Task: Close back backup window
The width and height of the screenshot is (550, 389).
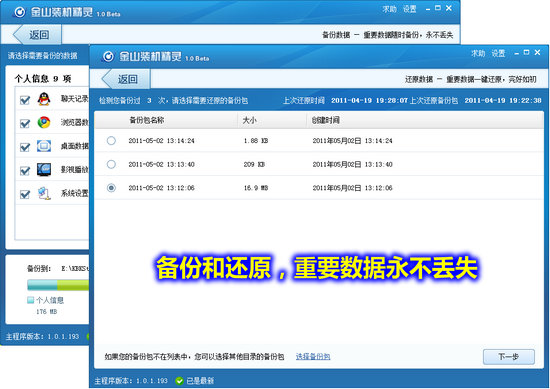Action: point(449,8)
